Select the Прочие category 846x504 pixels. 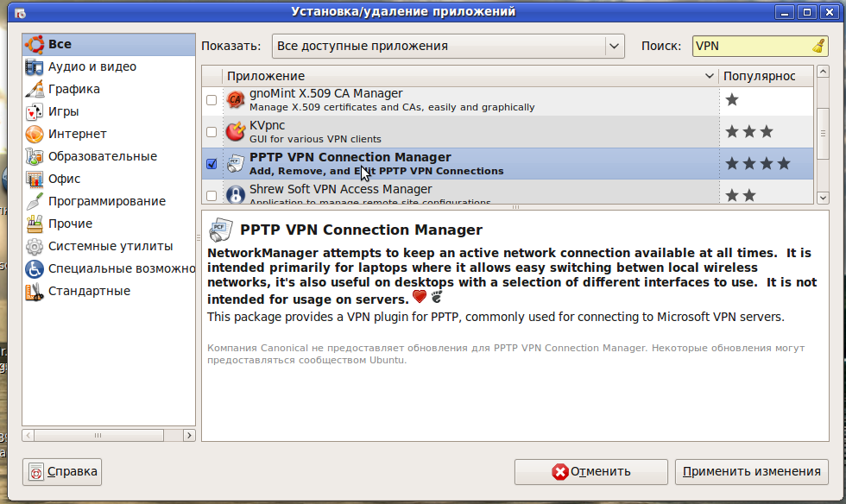109,224
